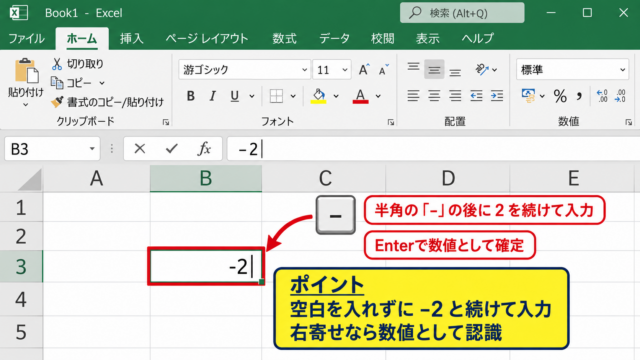
Task: Decrease font size with small A
Action: (384, 70)
